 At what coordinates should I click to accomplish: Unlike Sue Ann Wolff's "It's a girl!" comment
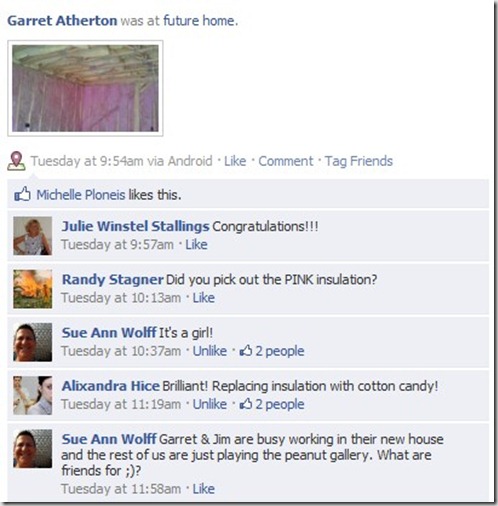point(210,351)
